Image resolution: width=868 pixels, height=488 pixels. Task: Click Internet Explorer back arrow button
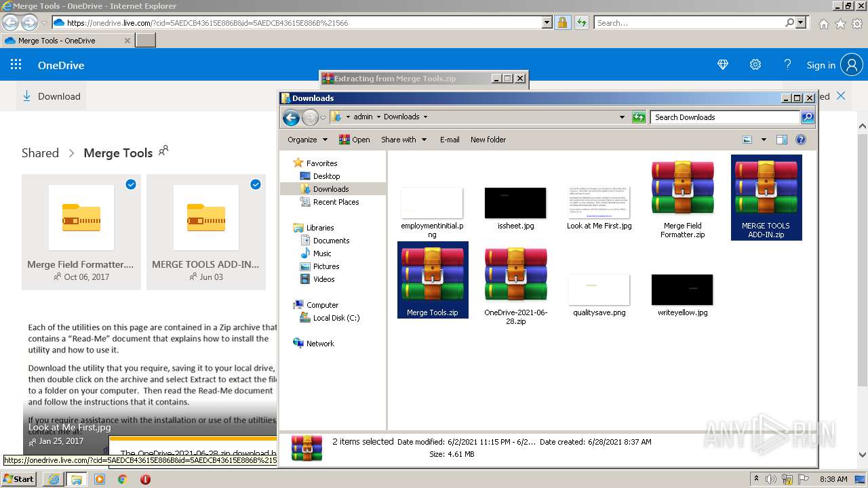[10, 22]
